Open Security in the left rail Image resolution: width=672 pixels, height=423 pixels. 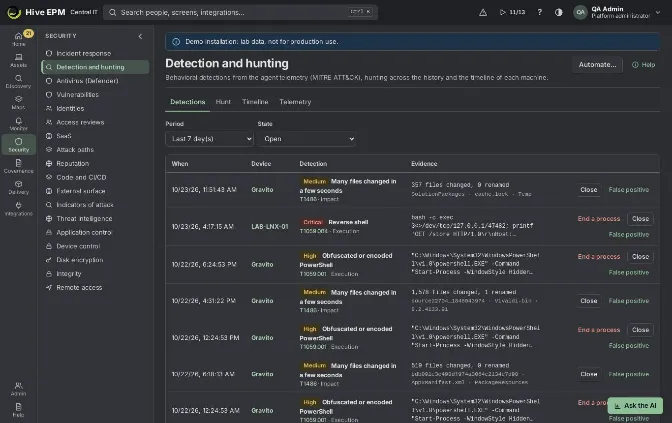point(18,145)
